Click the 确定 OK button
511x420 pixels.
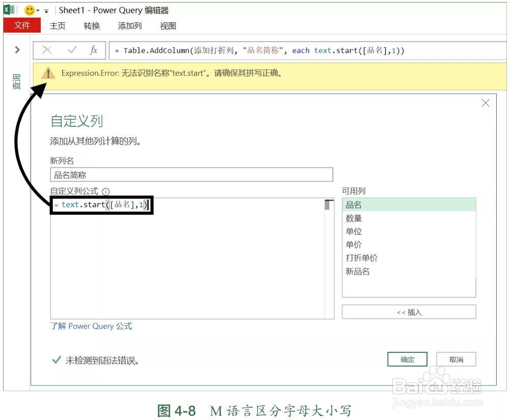tap(407, 359)
